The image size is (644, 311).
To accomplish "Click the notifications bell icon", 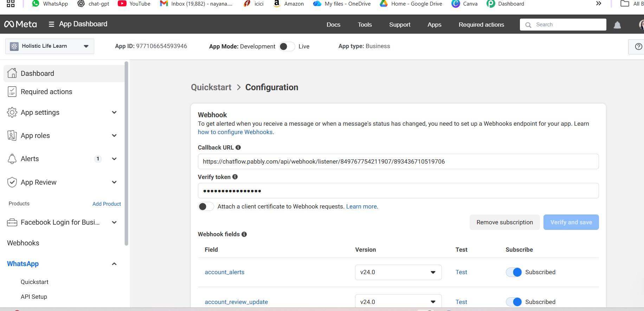I will tap(617, 25).
